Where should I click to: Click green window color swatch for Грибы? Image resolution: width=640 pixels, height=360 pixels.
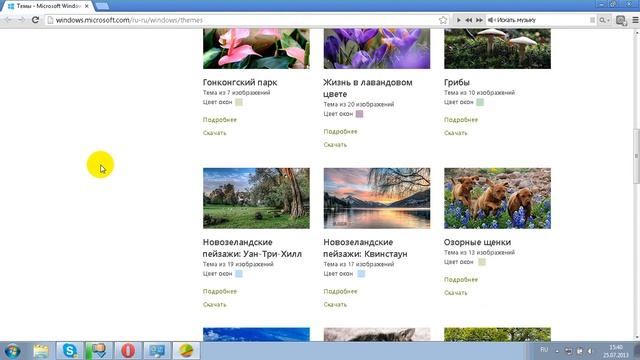pos(480,102)
